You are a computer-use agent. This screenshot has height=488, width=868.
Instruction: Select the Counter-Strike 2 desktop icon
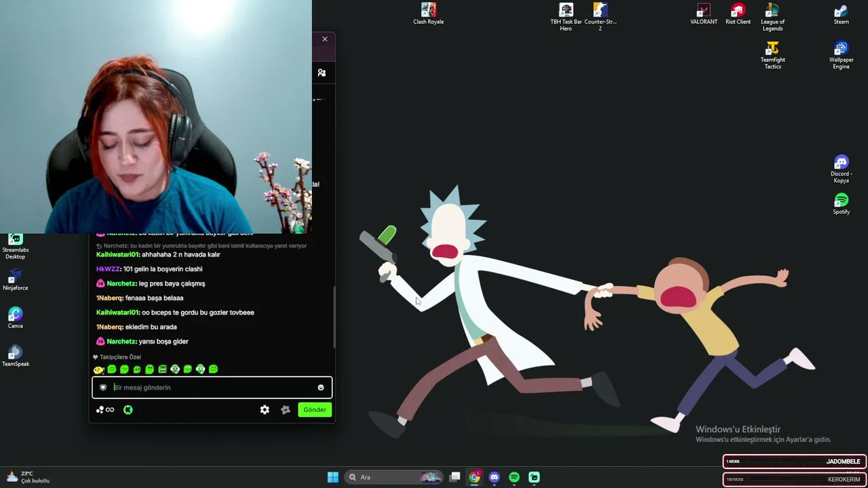coord(600,17)
